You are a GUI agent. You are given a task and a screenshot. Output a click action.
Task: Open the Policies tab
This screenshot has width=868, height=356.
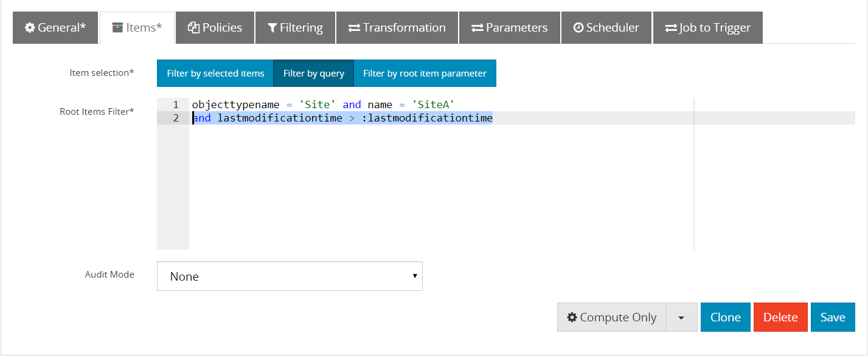(215, 28)
